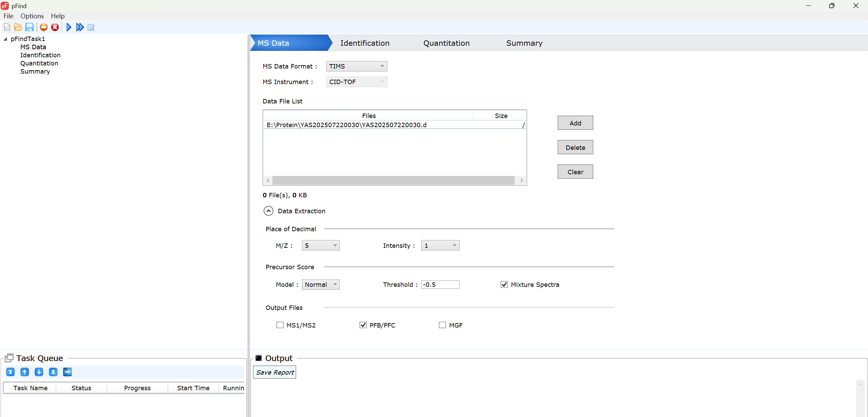Select Identification in the task tree
The height and width of the screenshot is (417, 868).
40,55
